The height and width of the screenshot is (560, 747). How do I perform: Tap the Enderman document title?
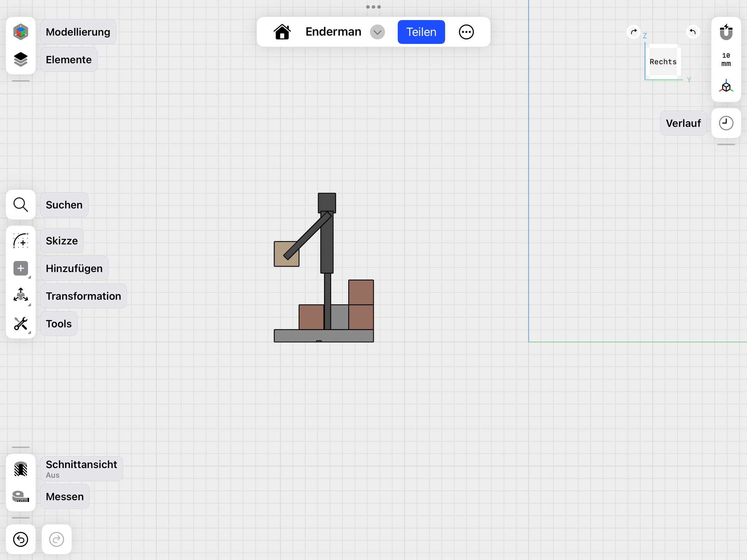click(333, 32)
